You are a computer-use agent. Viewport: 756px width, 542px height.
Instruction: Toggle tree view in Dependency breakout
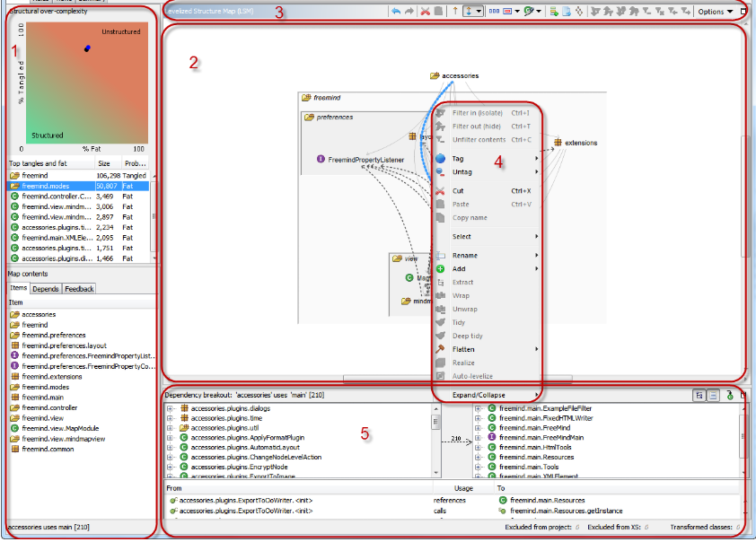[x=699, y=396]
